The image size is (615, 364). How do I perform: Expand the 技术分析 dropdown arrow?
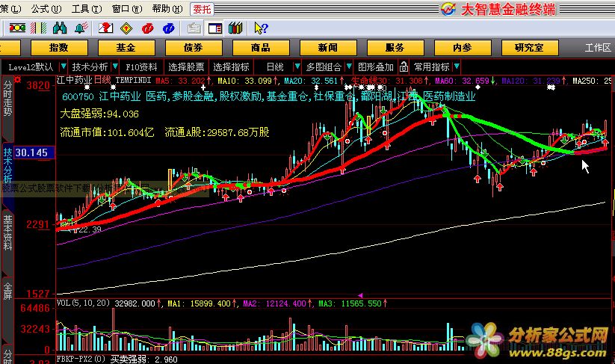pyautogui.click(x=114, y=67)
